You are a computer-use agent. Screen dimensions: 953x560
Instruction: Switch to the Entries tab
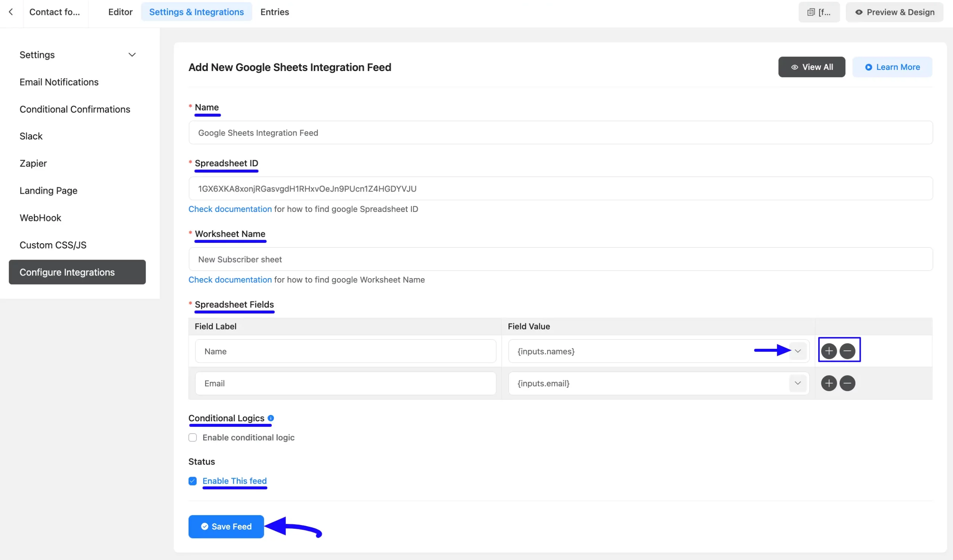click(275, 12)
